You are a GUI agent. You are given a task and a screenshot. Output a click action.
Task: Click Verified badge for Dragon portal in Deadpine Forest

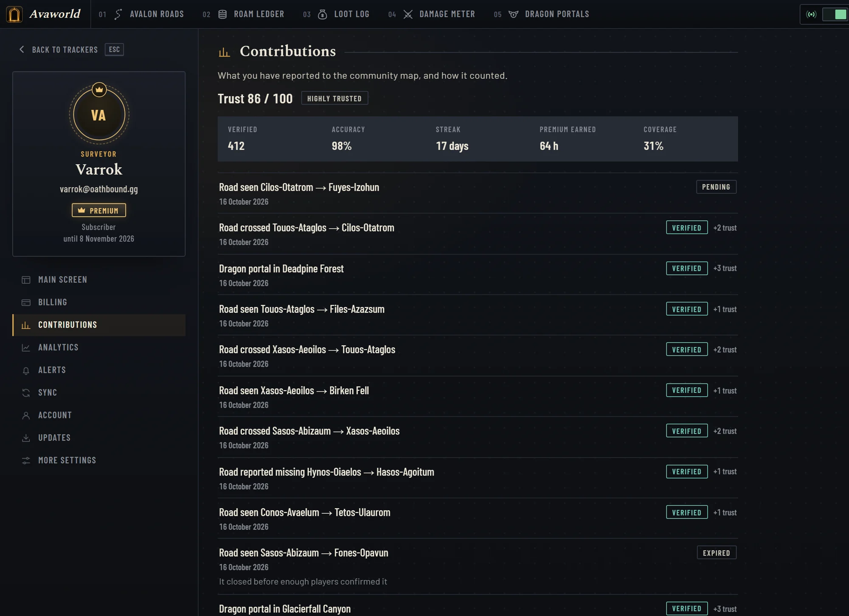tap(687, 269)
